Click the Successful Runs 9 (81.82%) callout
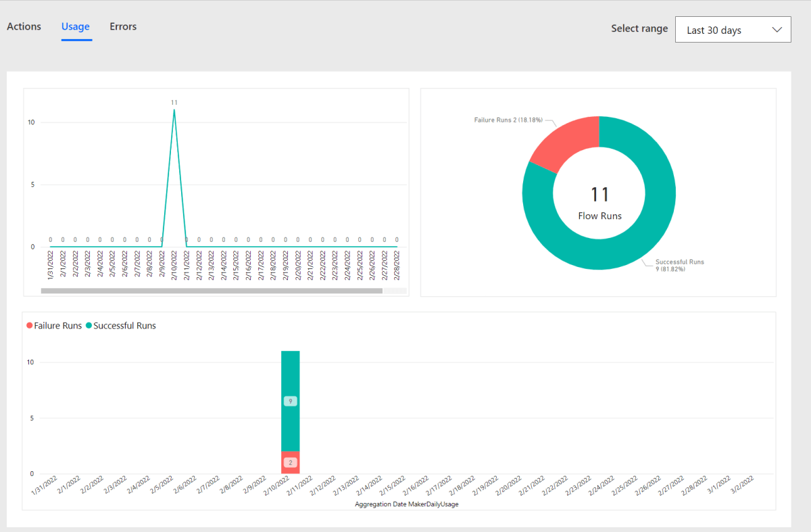 tap(679, 264)
